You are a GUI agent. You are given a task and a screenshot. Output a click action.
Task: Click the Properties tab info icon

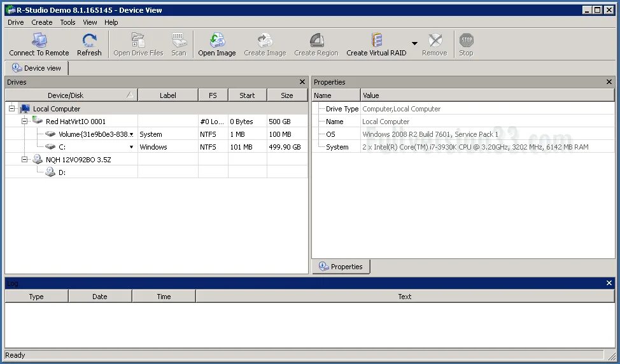click(x=324, y=267)
